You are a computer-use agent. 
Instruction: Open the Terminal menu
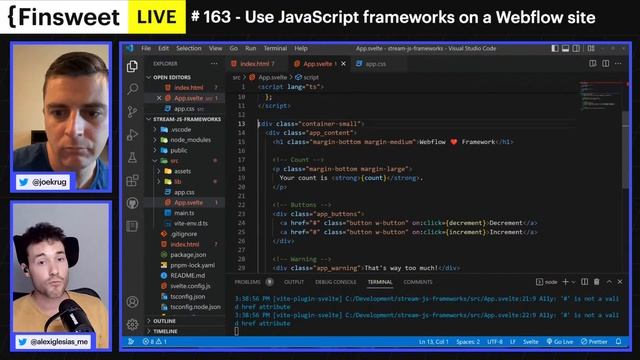point(275,48)
